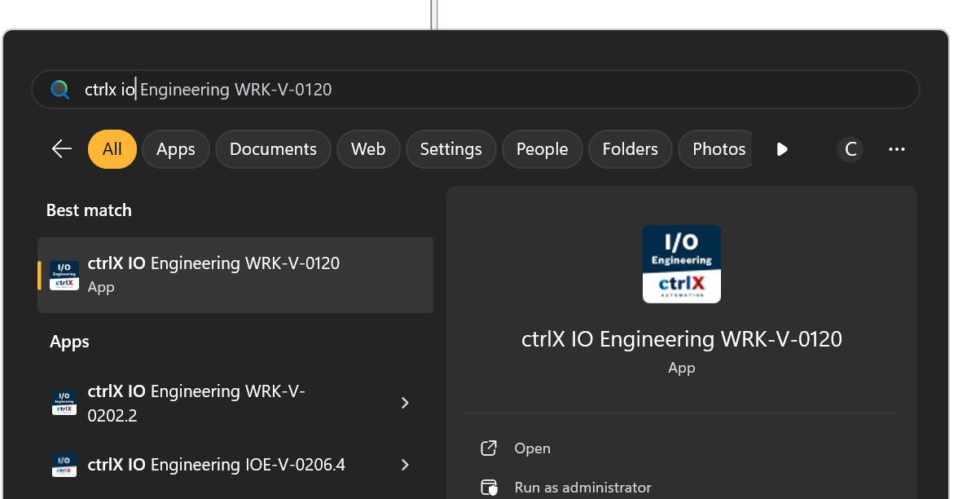Click the Run as administrator shield icon

pos(489,488)
